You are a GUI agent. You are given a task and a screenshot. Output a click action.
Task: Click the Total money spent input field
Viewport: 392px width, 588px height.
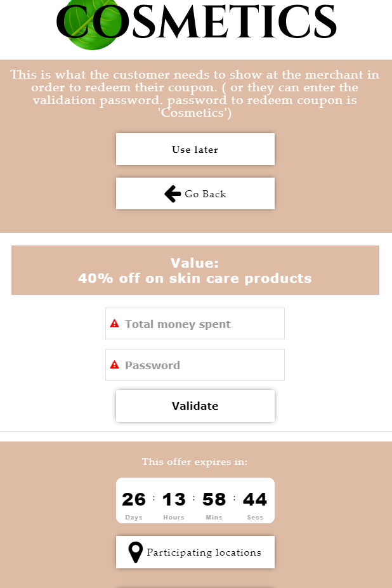tap(195, 323)
